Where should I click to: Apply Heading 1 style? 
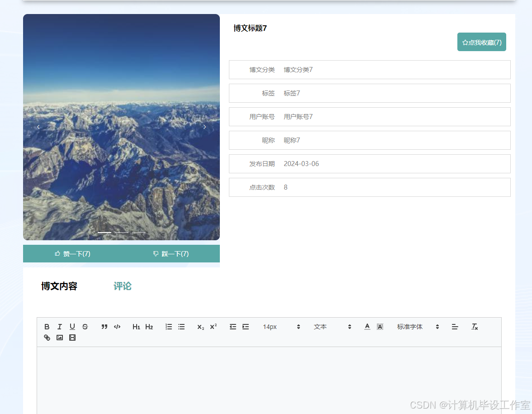(136, 327)
